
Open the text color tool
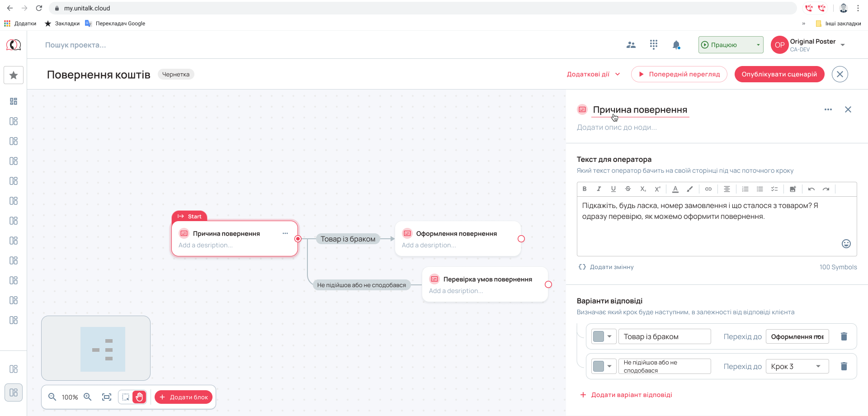tap(675, 189)
